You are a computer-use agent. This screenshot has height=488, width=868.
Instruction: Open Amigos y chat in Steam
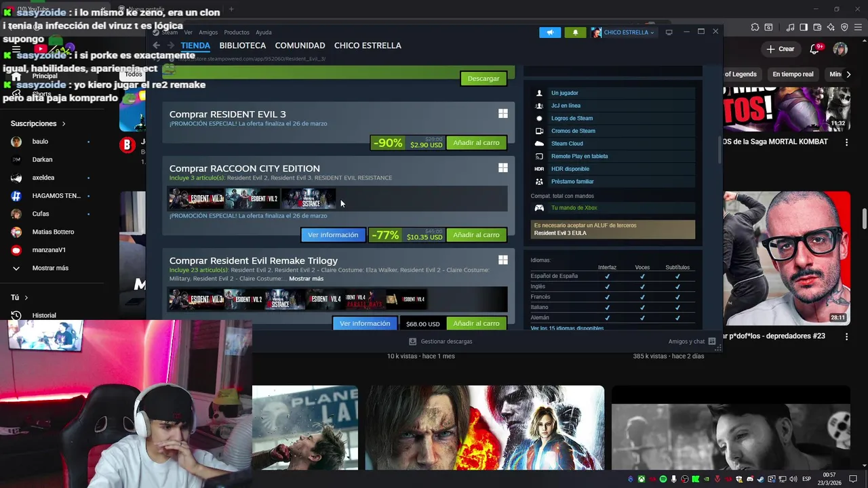point(692,342)
